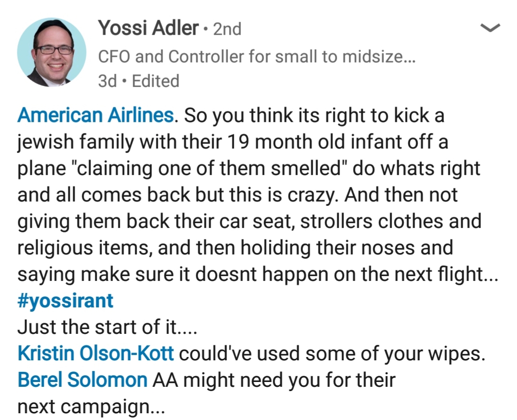Click the Edited label on the post

click(x=155, y=81)
